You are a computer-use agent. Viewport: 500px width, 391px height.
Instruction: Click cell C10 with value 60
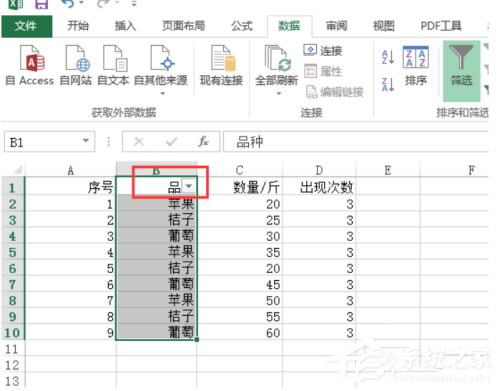coord(239,332)
